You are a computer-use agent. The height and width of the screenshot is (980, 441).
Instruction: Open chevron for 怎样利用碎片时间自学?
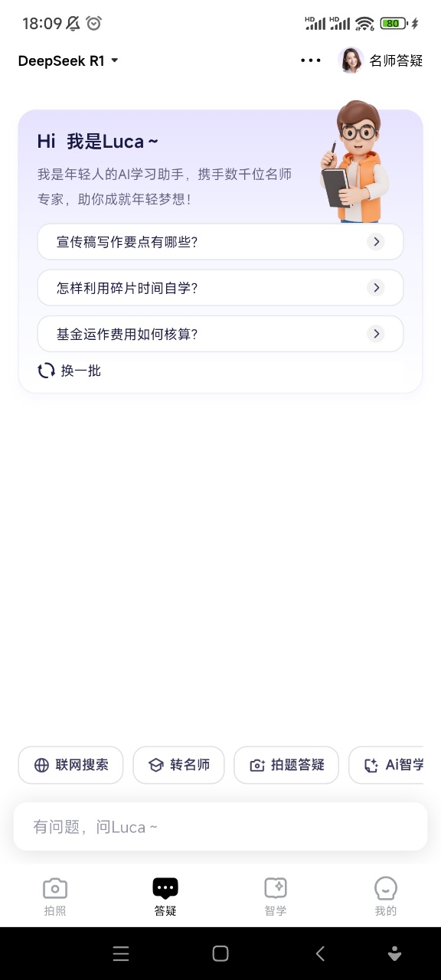tap(375, 288)
